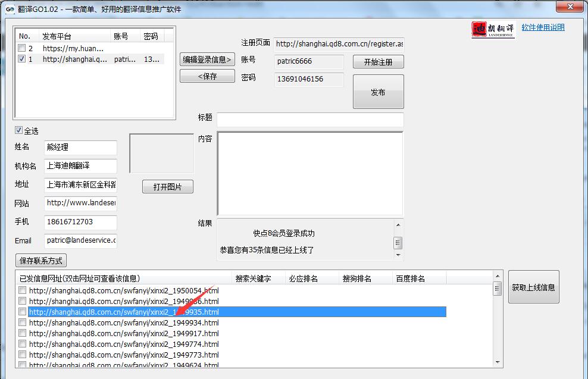Open the 软件使用说明 link
The height and width of the screenshot is (379, 588).
coord(543,27)
